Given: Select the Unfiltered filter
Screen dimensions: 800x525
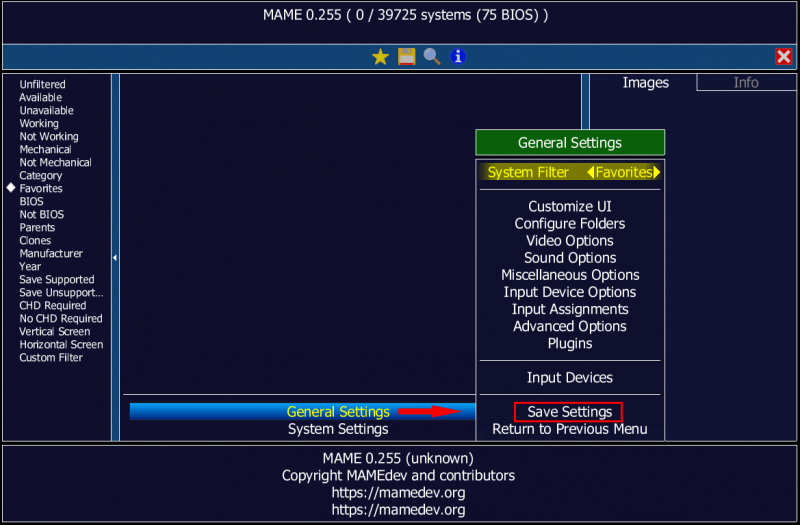Looking at the screenshot, I should point(42,84).
